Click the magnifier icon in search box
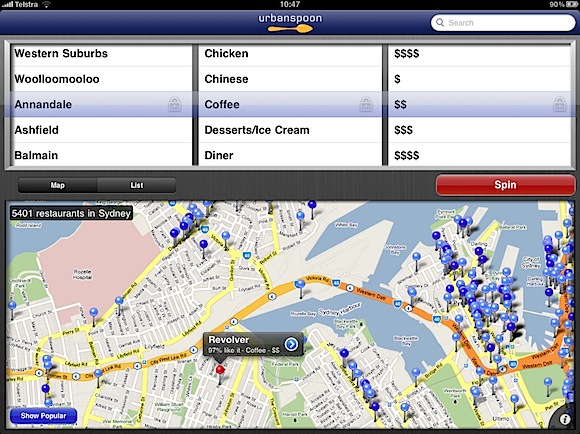The height and width of the screenshot is (434, 580). 440,23
